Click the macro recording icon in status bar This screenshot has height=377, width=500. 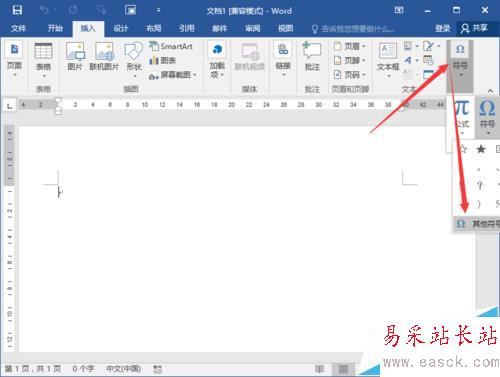tap(157, 369)
